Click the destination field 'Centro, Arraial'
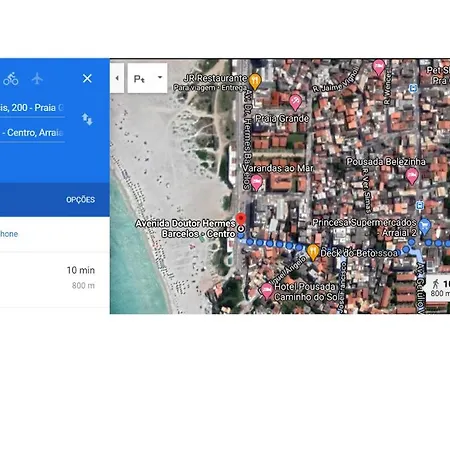This screenshot has width=450, height=450. pyautogui.click(x=32, y=133)
